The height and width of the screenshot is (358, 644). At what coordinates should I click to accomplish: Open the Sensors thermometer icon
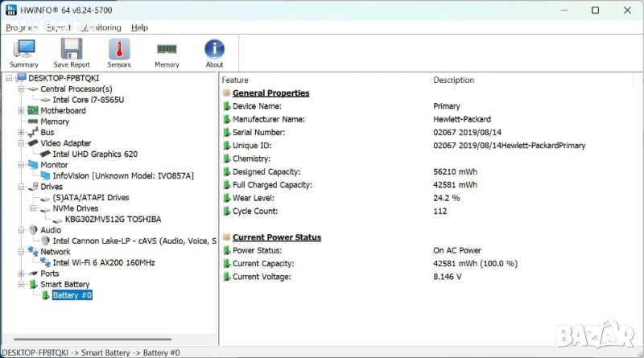[x=119, y=52]
